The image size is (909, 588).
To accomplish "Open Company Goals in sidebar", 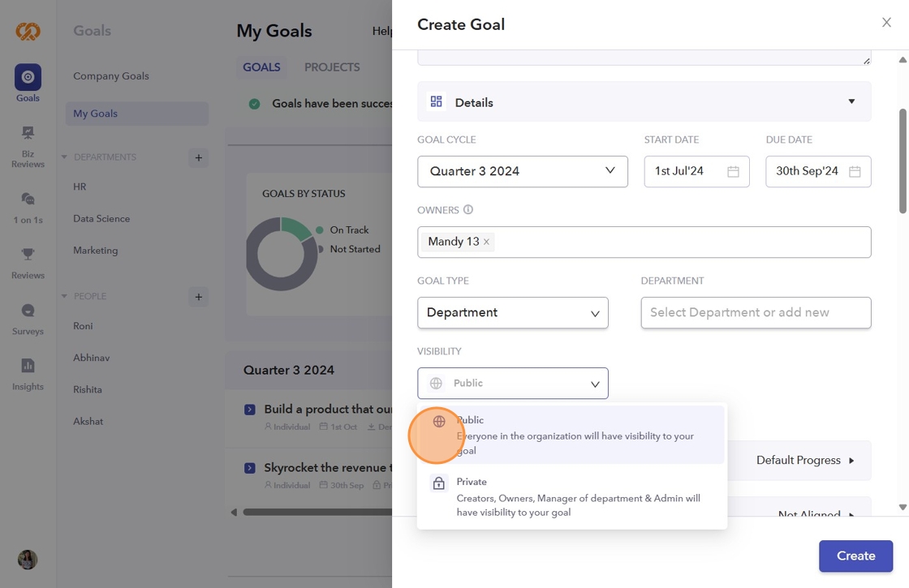I will [x=111, y=76].
